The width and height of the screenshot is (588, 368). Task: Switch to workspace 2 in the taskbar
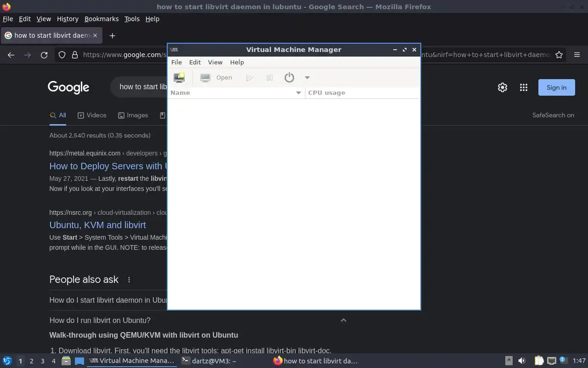(x=31, y=361)
